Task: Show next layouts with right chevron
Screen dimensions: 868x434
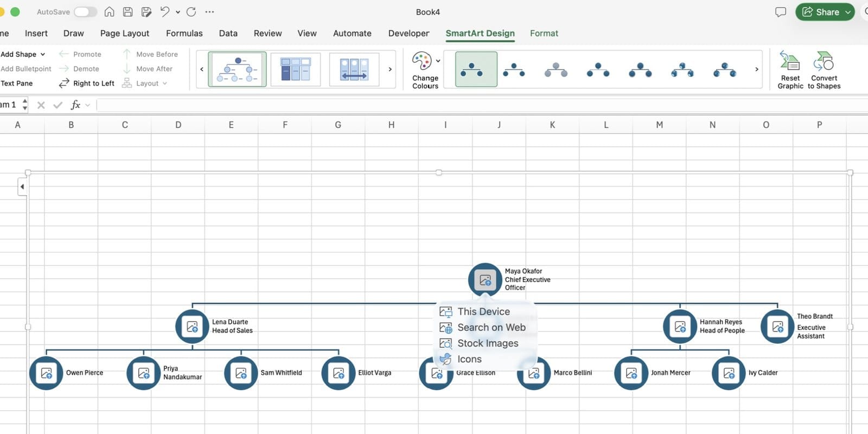Action: tap(390, 69)
